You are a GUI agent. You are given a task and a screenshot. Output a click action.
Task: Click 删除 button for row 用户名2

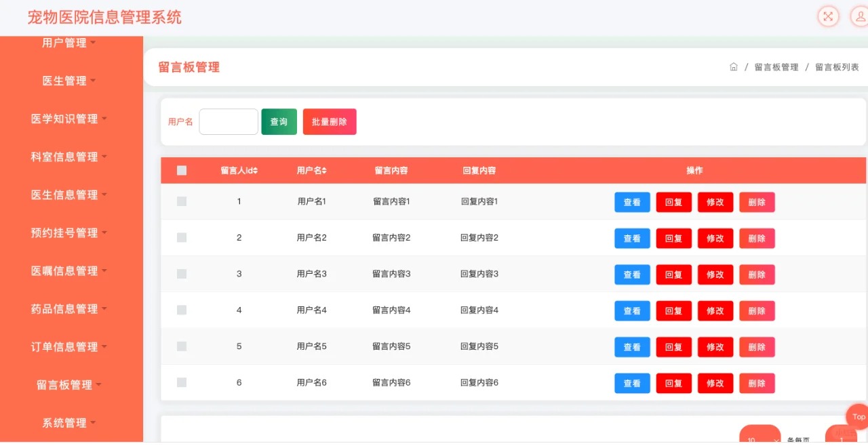[x=757, y=238]
